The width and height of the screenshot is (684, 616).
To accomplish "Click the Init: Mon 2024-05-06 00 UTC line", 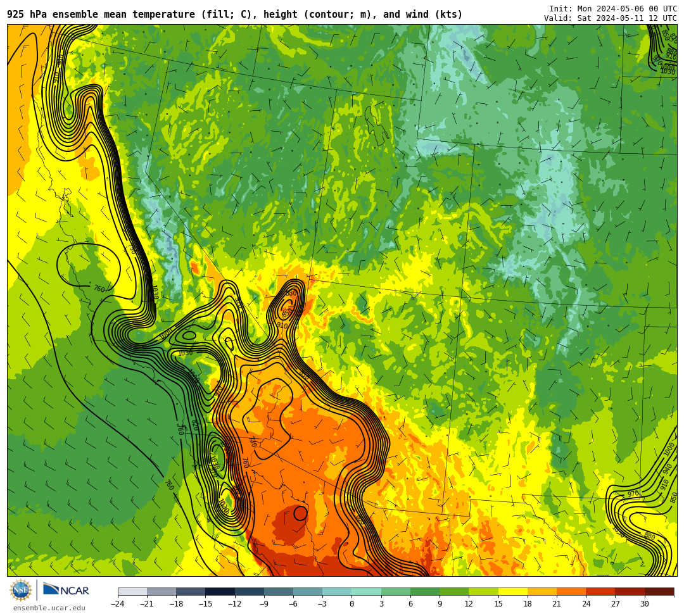I will tap(613, 9).
